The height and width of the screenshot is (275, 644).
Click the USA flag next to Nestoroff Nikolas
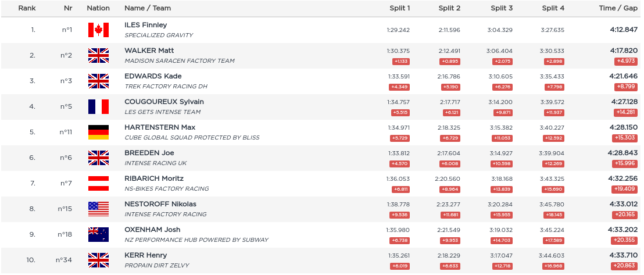98,209
